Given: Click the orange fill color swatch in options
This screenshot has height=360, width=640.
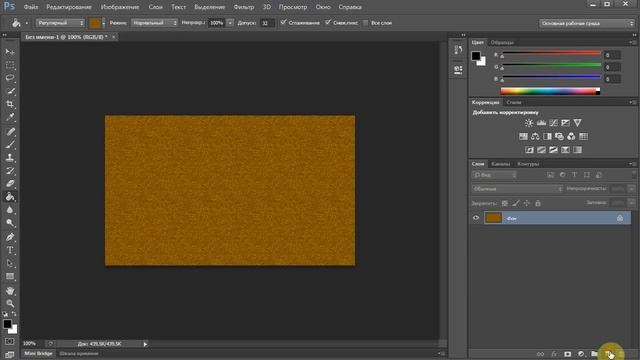Looking at the screenshot, I should point(95,23).
